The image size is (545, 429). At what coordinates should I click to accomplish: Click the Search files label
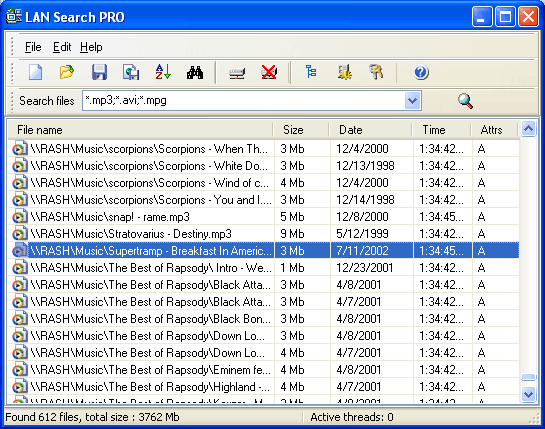pyautogui.click(x=47, y=101)
